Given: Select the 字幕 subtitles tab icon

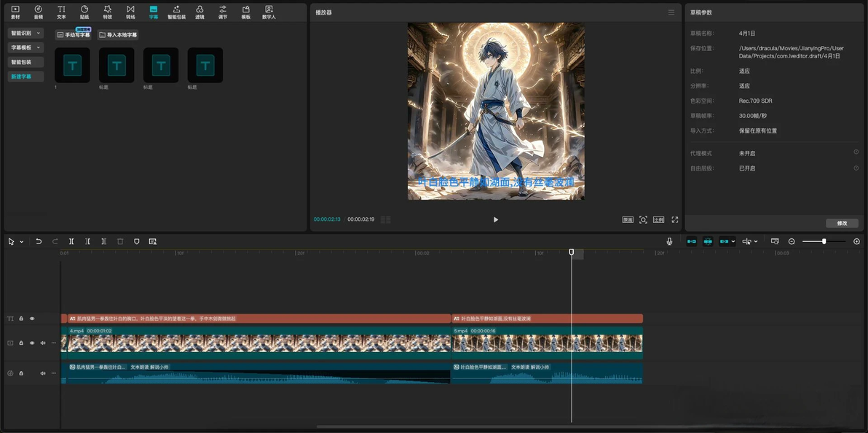Looking at the screenshot, I should 154,12.
